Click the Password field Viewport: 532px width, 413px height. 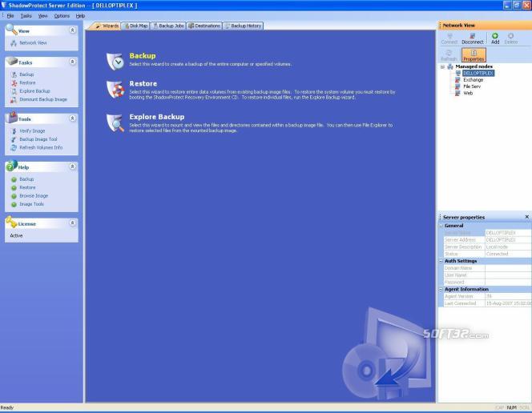[508, 283]
